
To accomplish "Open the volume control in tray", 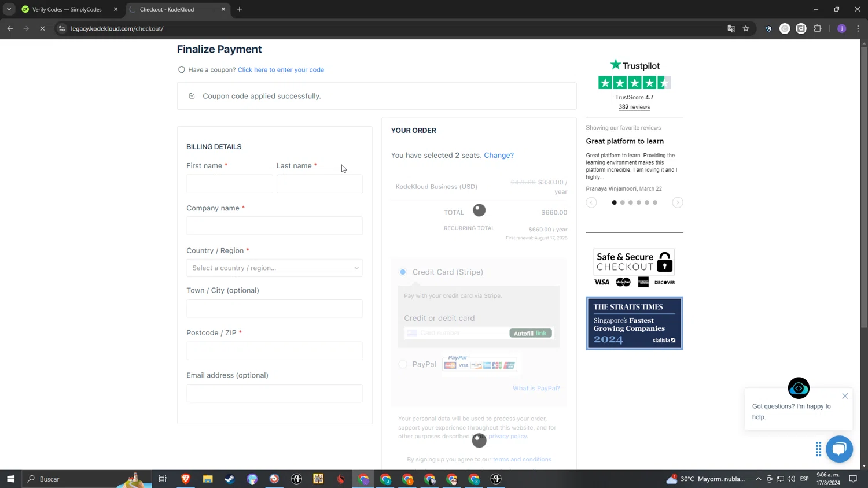I will (791, 479).
